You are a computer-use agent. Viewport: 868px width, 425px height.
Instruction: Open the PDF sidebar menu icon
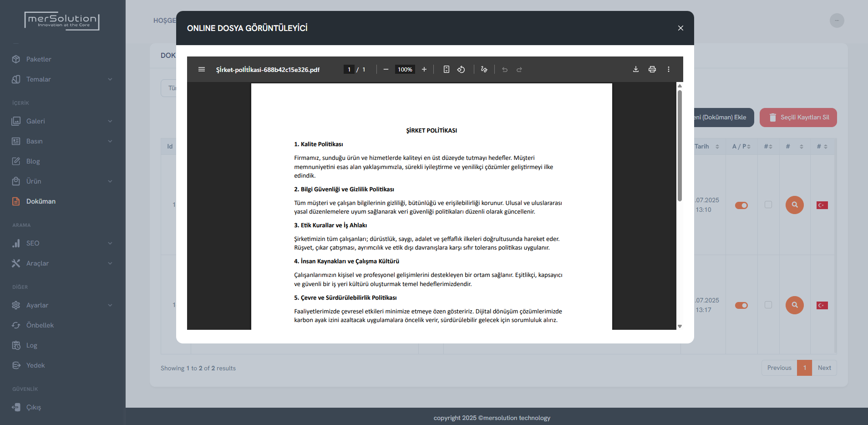click(202, 69)
